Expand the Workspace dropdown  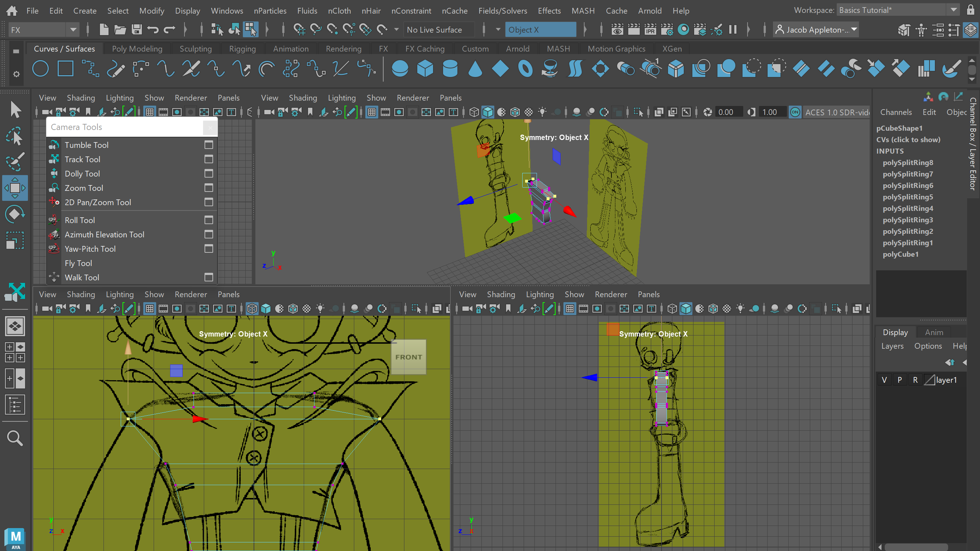[953, 10]
